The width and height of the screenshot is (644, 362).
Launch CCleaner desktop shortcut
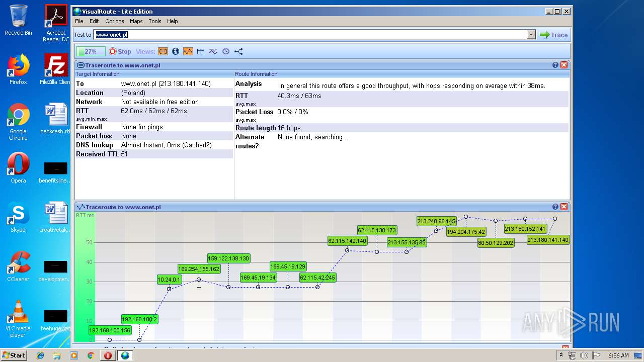point(18,266)
